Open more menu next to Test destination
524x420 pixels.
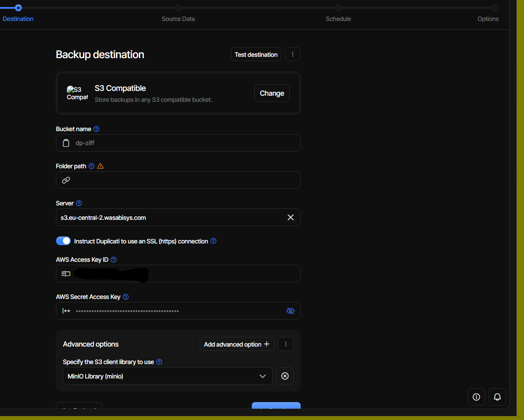(x=293, y=55)
